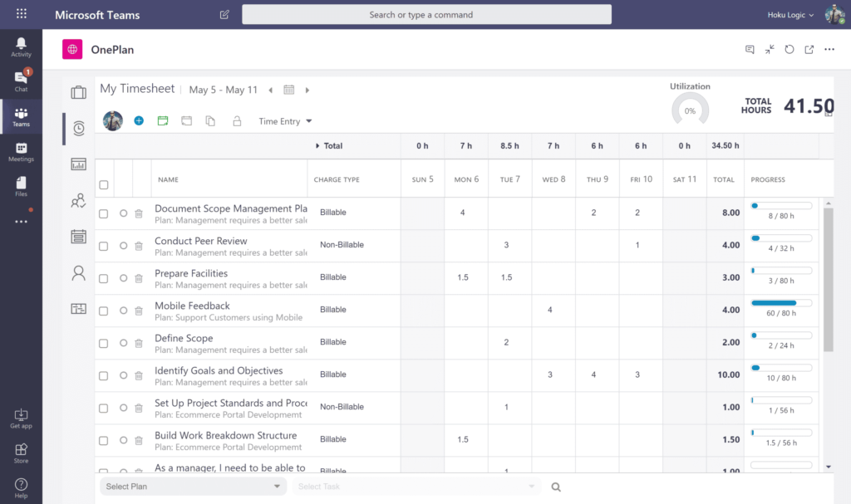Open the Define Scope task name
Image resolution: width=851 pixels, height=504 pixels.
pos(184,338)
